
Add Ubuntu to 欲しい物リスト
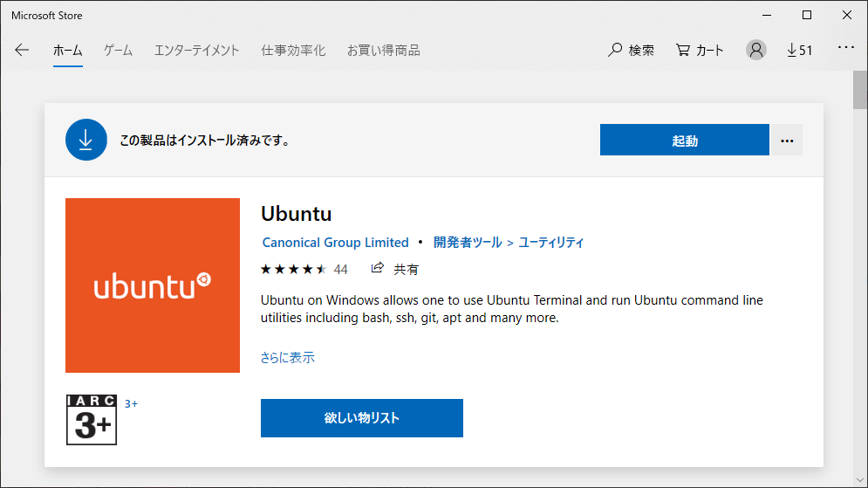pos(361,418)
